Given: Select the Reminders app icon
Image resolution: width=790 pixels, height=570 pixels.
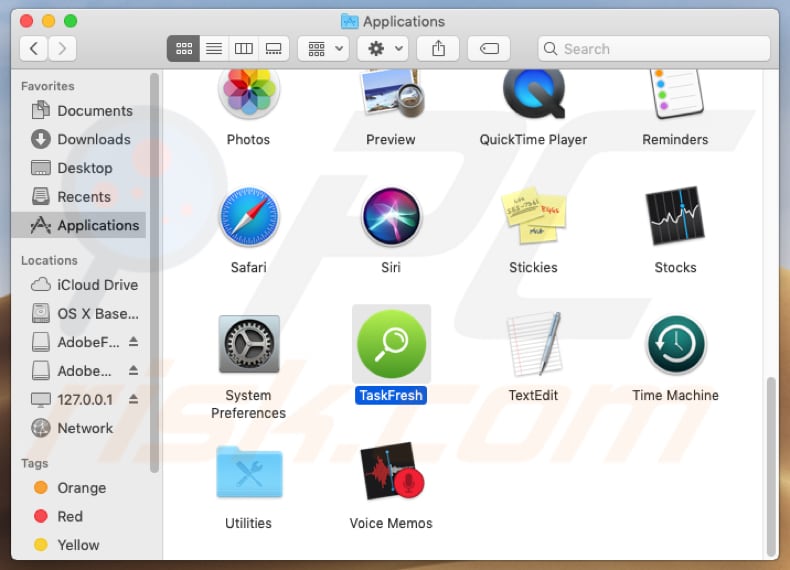Looking at the screenshot, I should click(x=676, y=94).
